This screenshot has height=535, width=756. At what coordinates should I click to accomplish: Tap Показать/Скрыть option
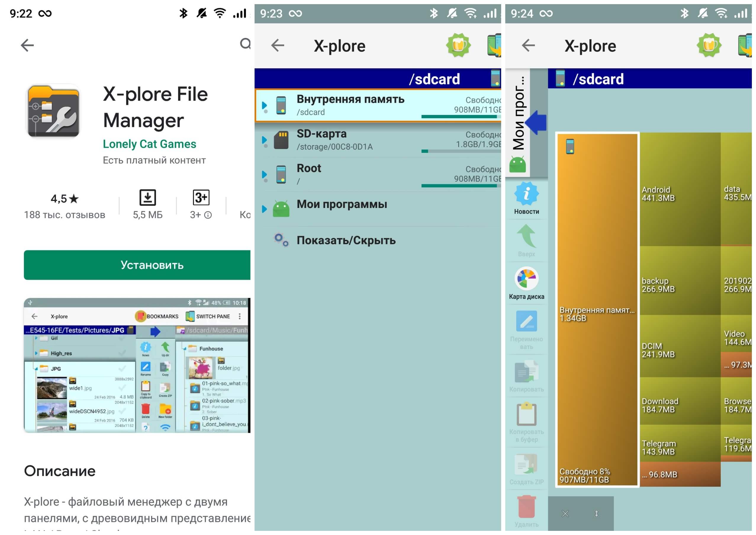pyautogui.click(x=346, y=240)
